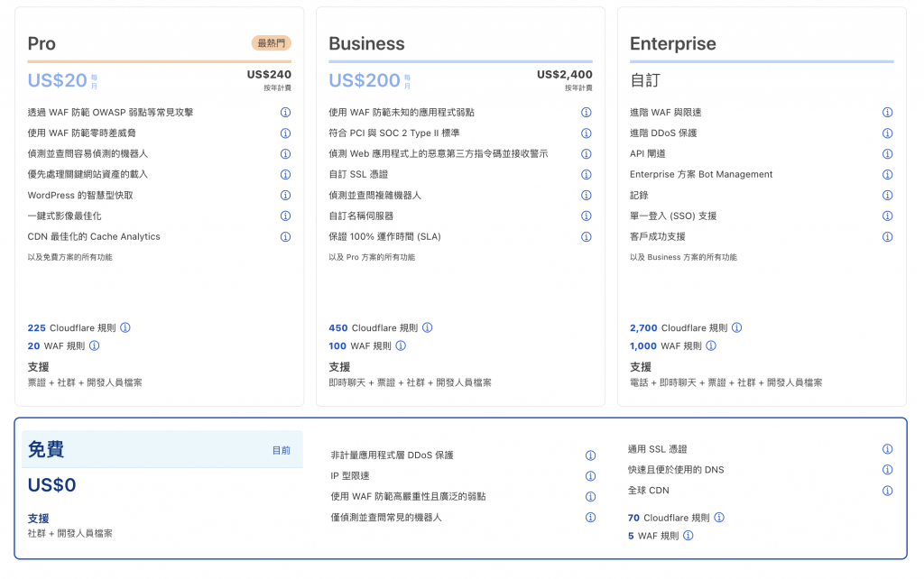
Task: Select the 免費 plan heading
Action: [46, 449]
